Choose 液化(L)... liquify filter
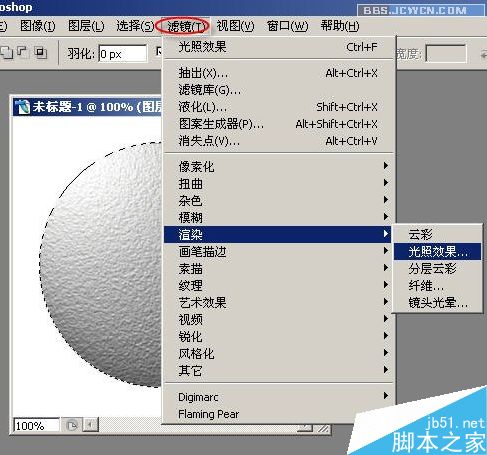Image resolution: width=487 pixels, height=455 pixels. (279, 107)
